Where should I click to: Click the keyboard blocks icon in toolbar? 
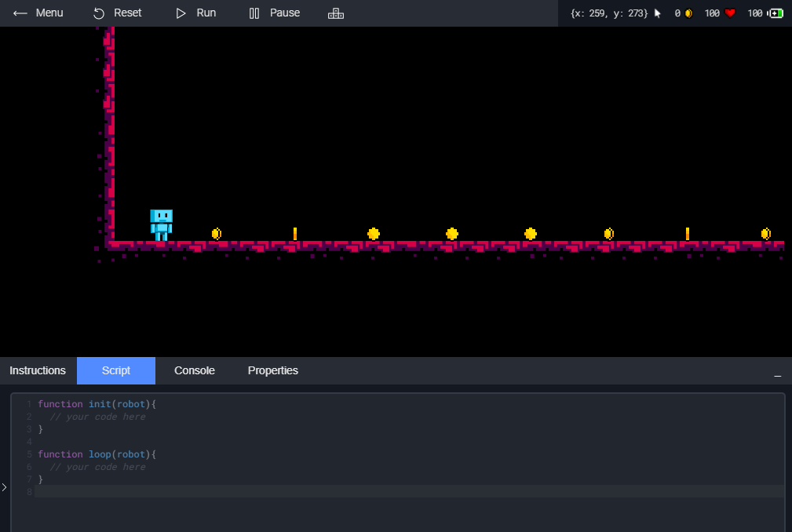pyautogui.click(x=336, y=13)
